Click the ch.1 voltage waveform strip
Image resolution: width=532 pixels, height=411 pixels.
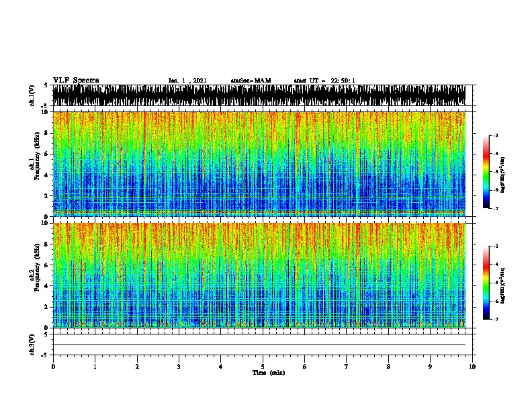click(259, 95)
